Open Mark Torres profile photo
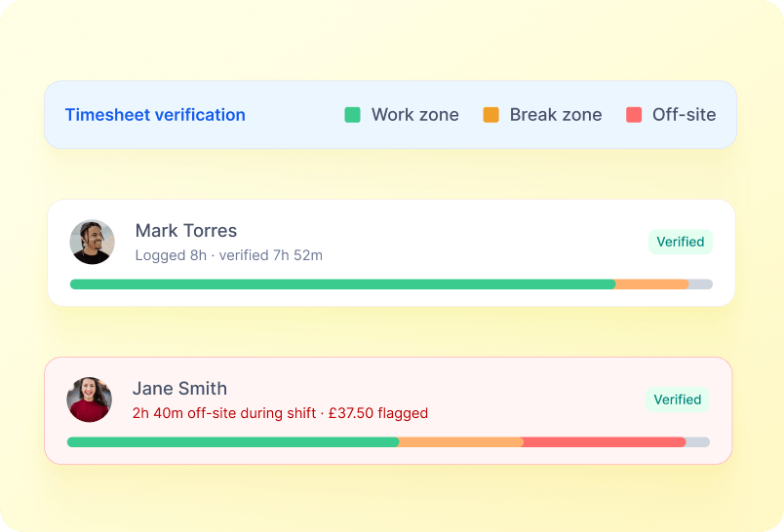Viewport: 784px width, 532px height. pyautogui.click(x=92, y=243)
